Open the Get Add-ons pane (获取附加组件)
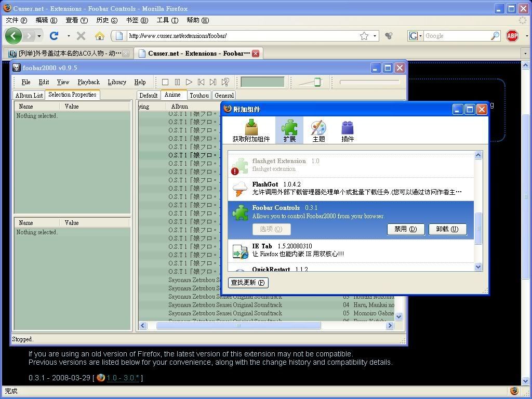This screenshot has width=532, height=399. (251, 130)
